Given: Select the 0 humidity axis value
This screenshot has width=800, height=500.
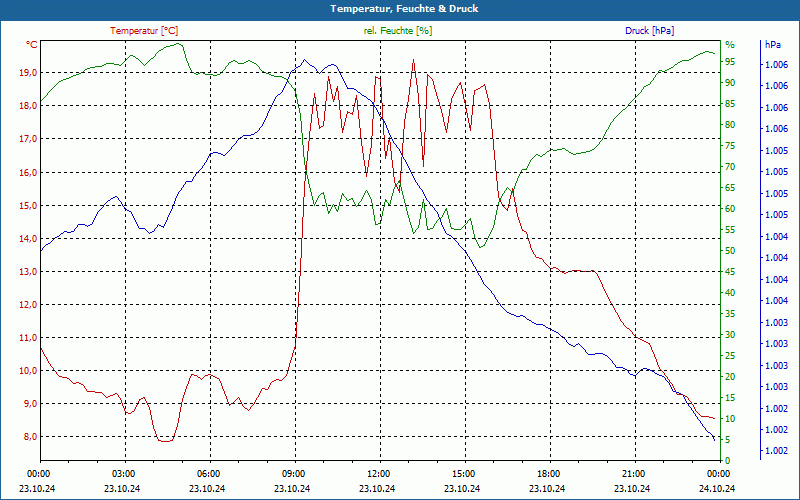Looking at the screenshot, I should [x=728, y=461].
